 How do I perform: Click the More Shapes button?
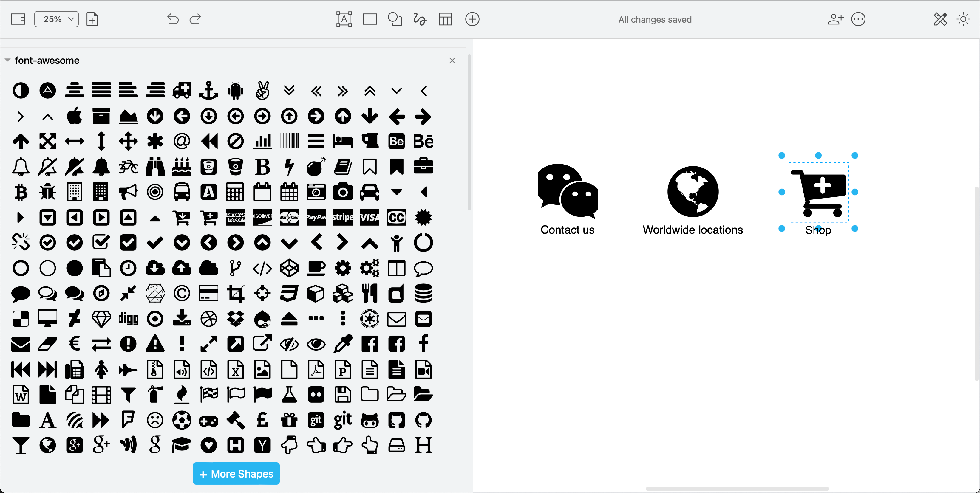(236, 473)
